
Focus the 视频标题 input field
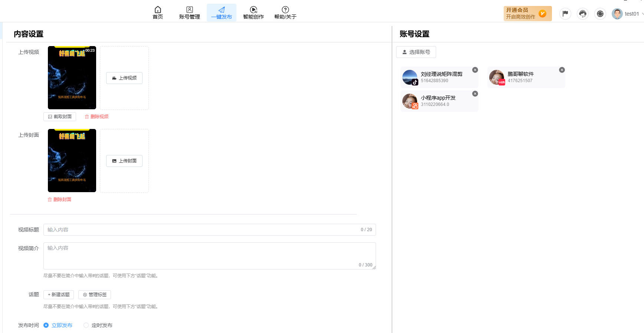(x=210, y=230)
